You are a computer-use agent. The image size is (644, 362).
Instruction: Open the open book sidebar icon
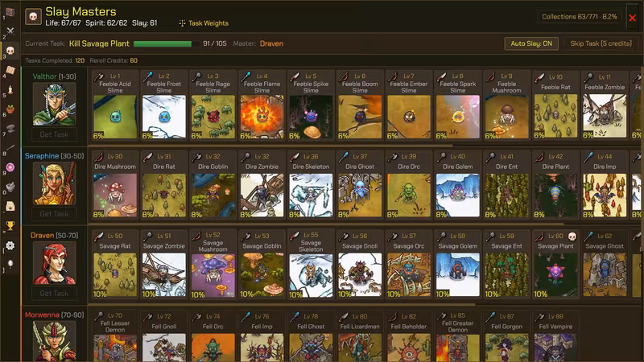tap(10, 70)
